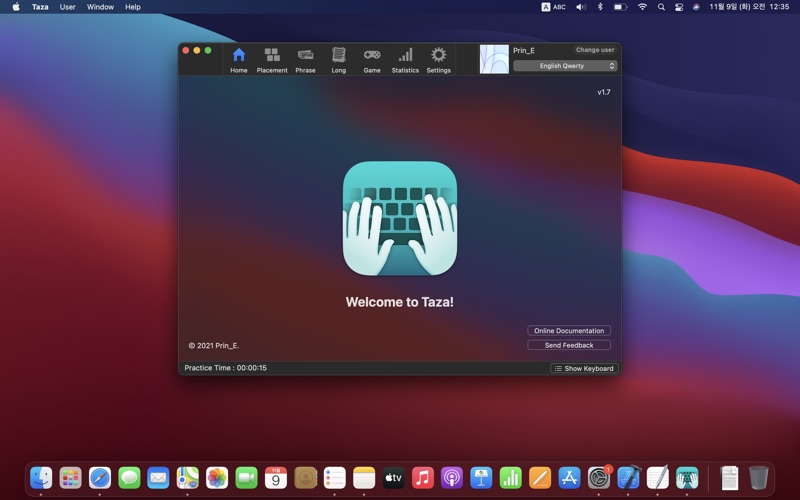The width and height of the screenshot is (800, 500).
Task: Open TextEdit from the dock
Action: click(658, 478)
